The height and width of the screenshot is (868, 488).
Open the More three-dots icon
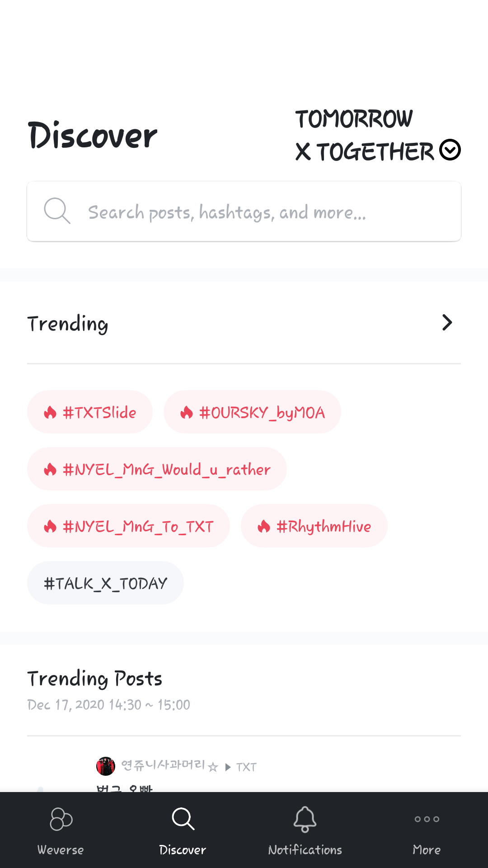(427, 819)
